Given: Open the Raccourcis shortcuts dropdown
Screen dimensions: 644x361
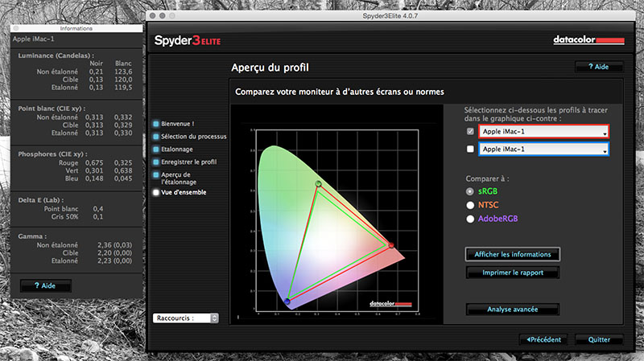Looking at the screenshot, I should tap(186, 318).
